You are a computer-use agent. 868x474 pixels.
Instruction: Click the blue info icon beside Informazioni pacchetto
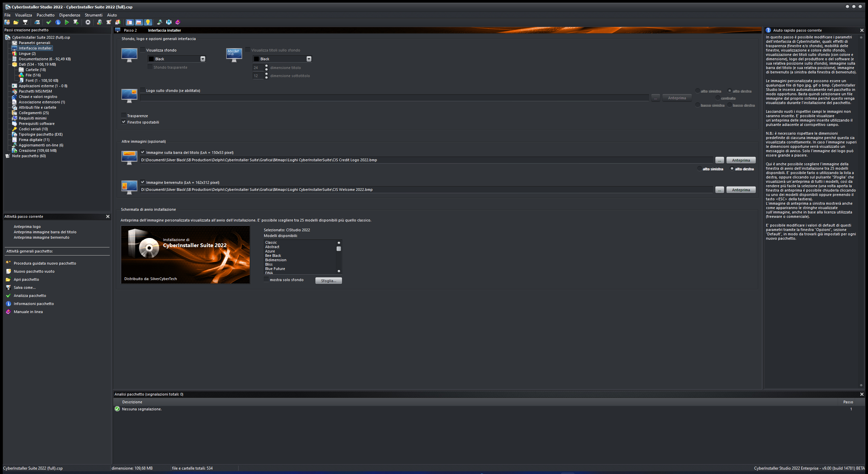click(8, 304)
